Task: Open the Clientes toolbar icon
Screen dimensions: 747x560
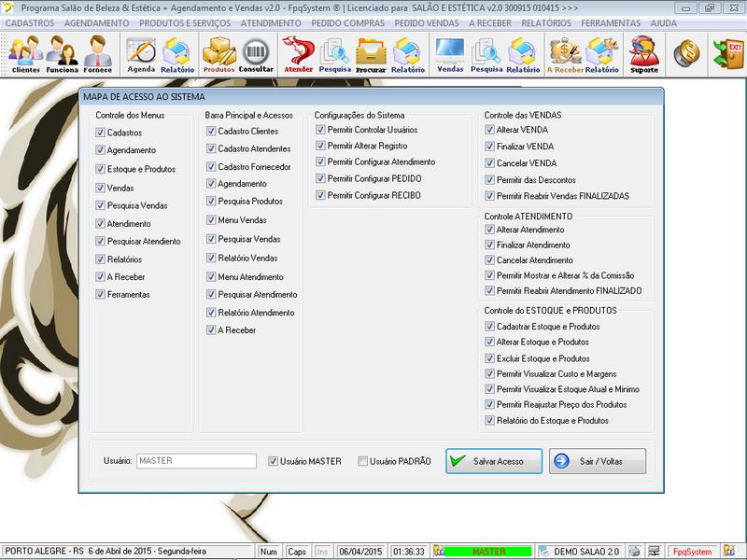Action: (x=26, y=54)
